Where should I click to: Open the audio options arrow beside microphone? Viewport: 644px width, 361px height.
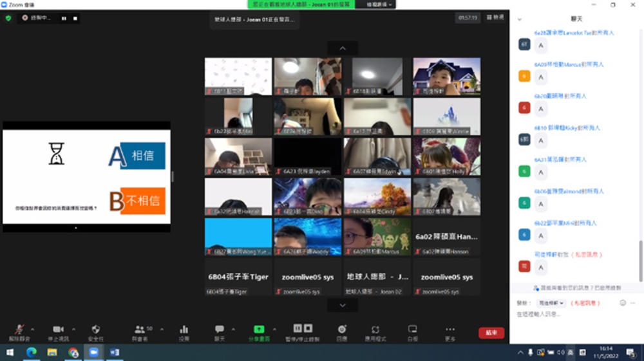click(x=32, y=329)
